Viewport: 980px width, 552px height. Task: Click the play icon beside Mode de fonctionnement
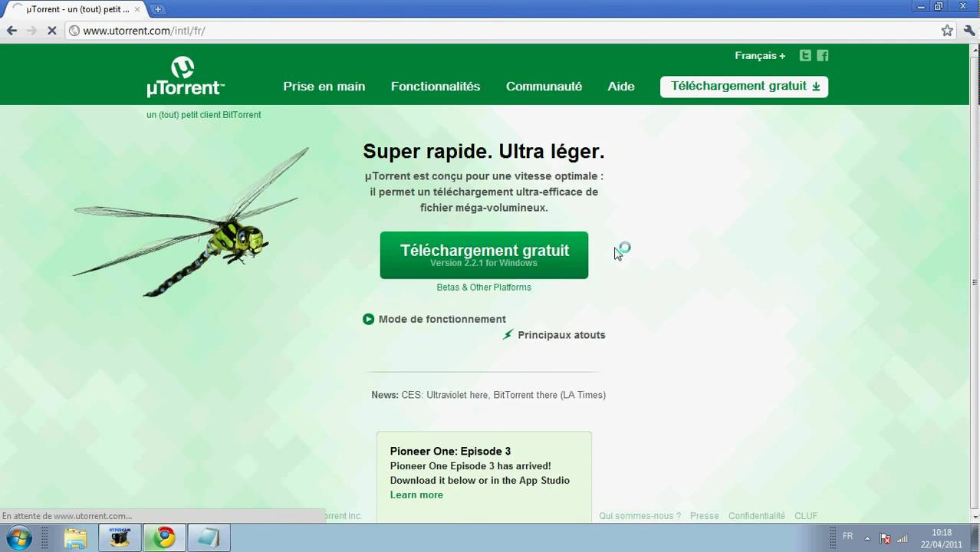pyautogui.click(x=368, y=319)
